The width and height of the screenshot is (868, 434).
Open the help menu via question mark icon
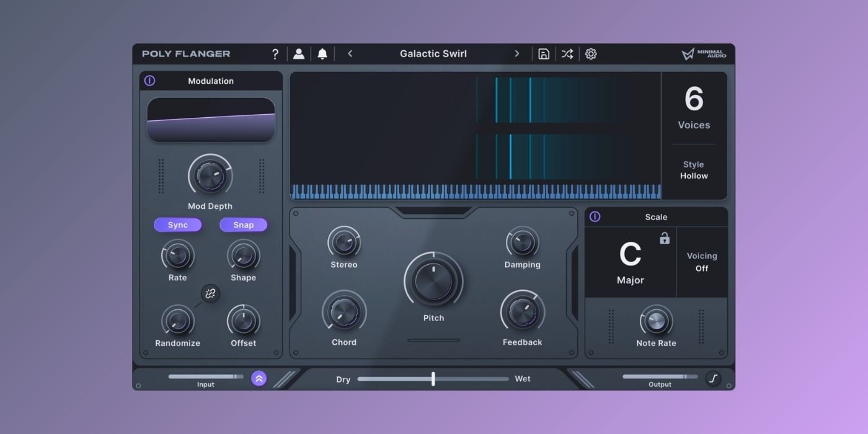click(x=275, y=54)
